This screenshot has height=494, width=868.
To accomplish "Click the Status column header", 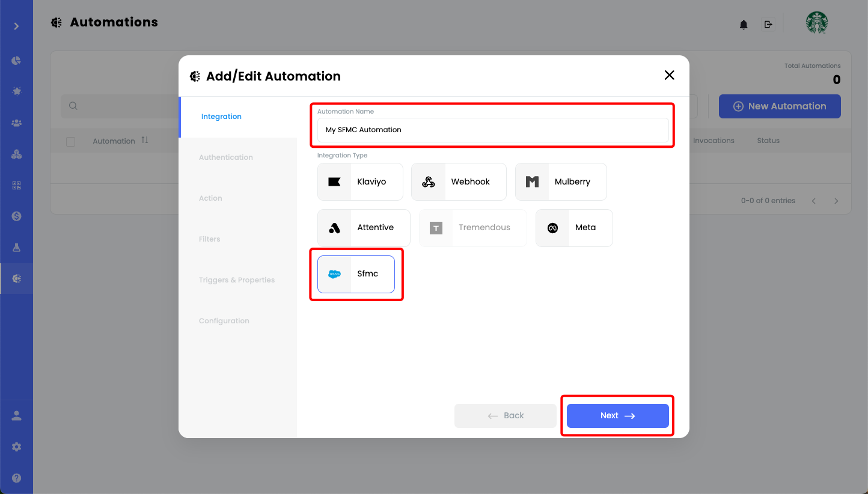I will pyautogui.click(x=768, y=141).
